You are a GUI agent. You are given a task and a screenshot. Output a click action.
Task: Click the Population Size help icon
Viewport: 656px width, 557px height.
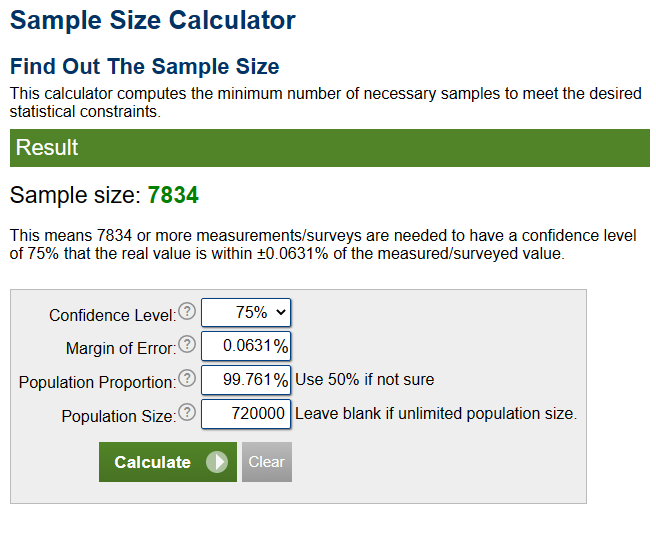click(x=187, y=414)
